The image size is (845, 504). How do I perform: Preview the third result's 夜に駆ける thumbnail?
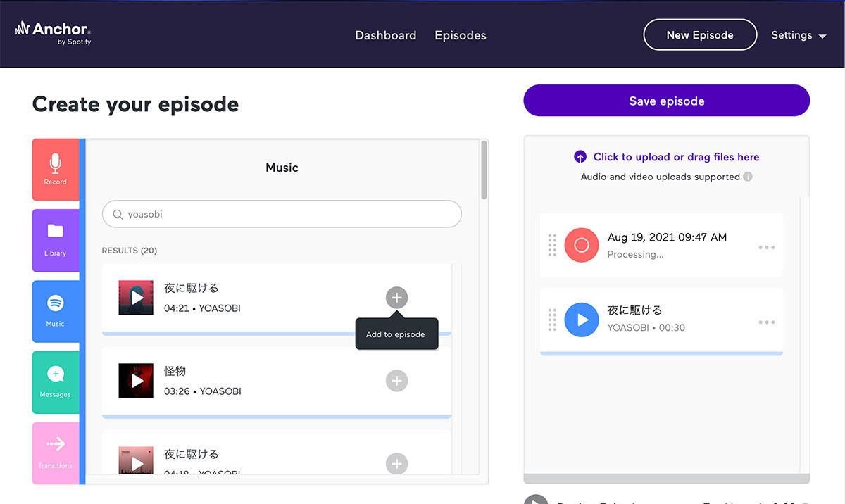[x=136, y=461]
